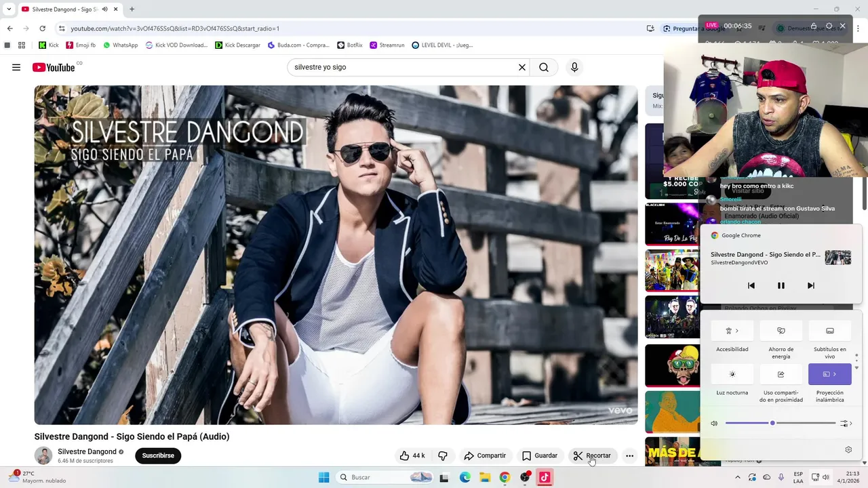Image resolution: width=868 pixels, height=488 pixels.
Task: Open BotRix bookmark
Action: tap(350, 45)
